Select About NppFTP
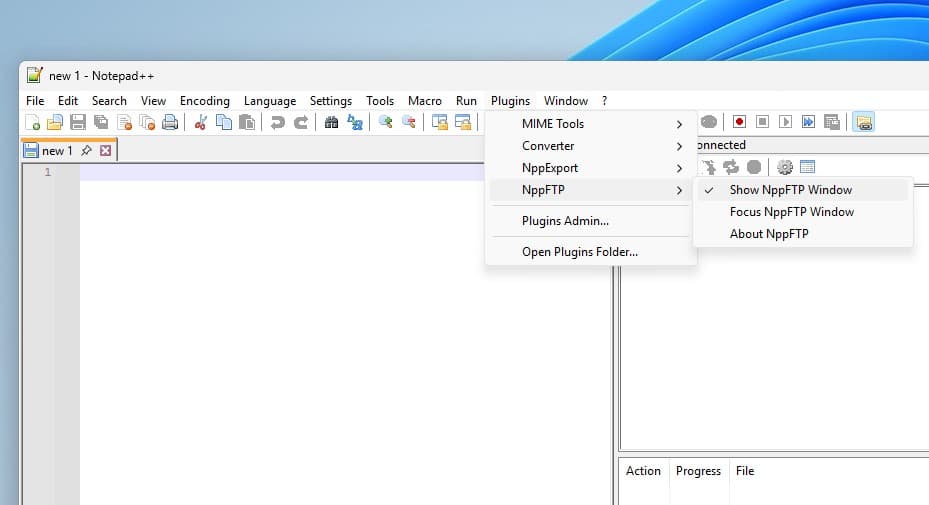929x505 pixels. (x=802, y=234)
